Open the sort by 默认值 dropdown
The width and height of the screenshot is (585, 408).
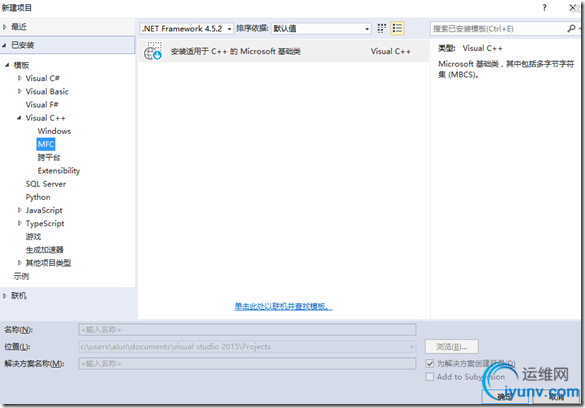321,29
